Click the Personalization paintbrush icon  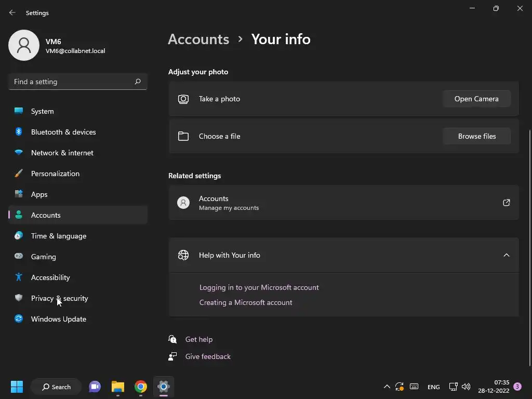[x=19, y=174]
